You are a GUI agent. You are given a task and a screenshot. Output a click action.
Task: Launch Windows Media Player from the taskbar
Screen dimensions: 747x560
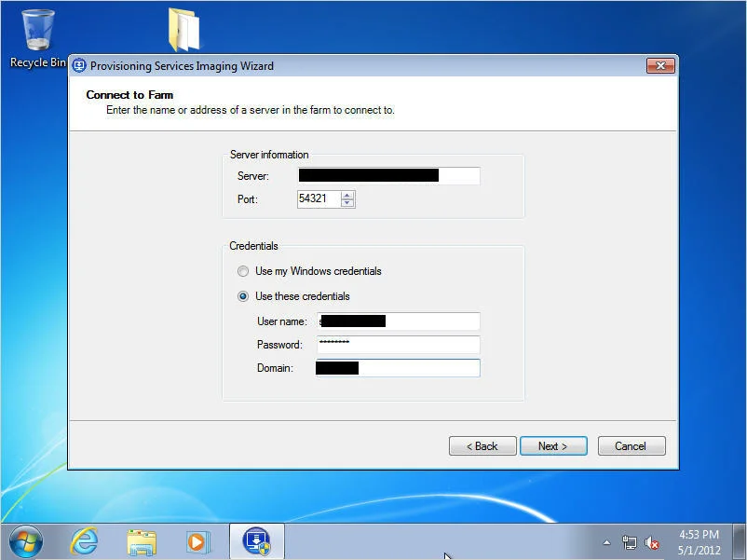click(197, 542)
